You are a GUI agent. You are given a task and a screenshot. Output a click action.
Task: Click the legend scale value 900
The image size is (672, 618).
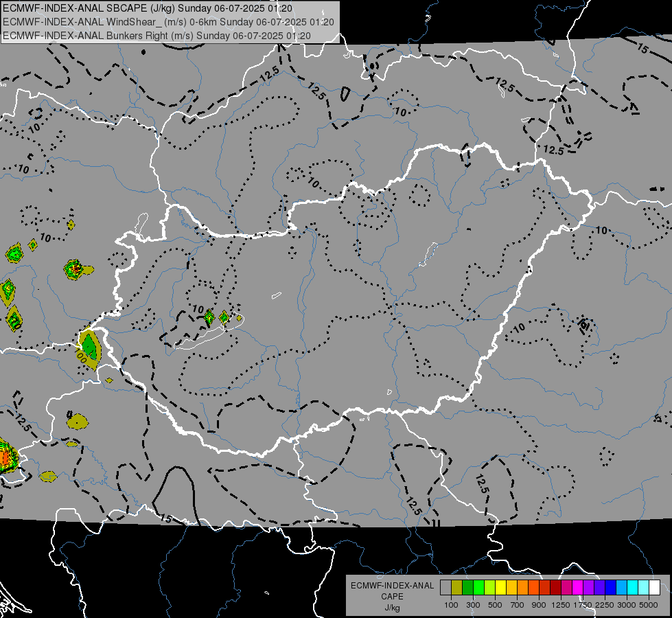point(539,605)
